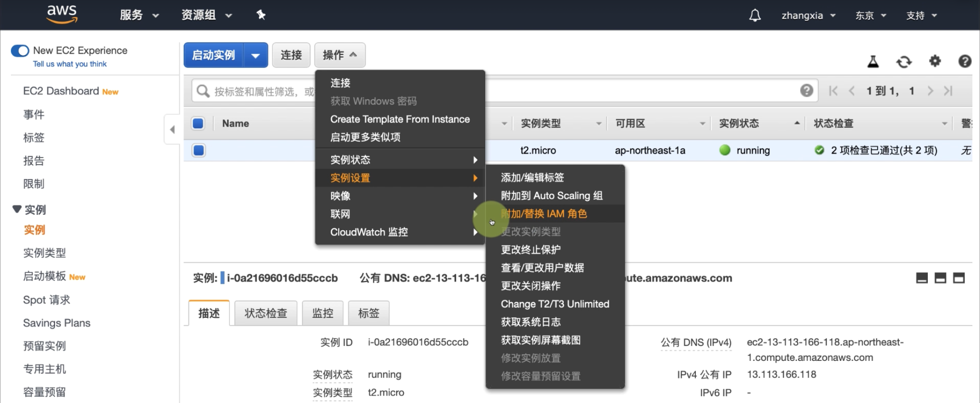This screenshot has height=403, width=980.
Task: Open the experiments flask icon
Action: (873, 61)
